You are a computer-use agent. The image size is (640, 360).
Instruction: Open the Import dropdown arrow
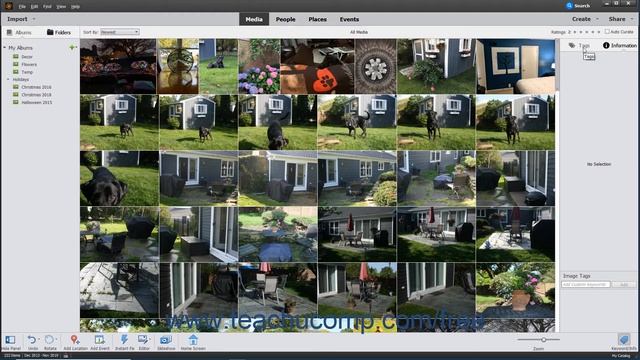34,19
